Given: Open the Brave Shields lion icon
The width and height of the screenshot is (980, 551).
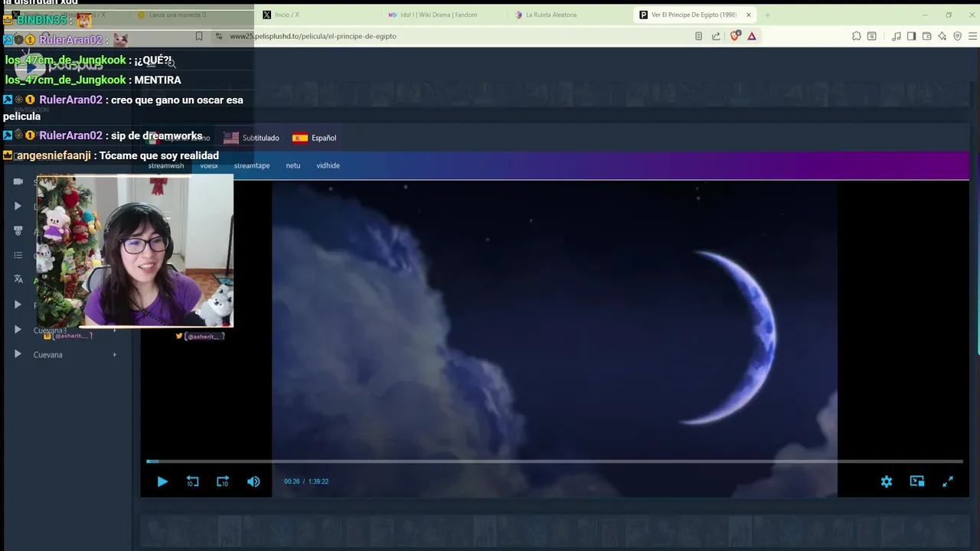Looking at the screenshot, I should pyautogui.click(x=735, y=36).
